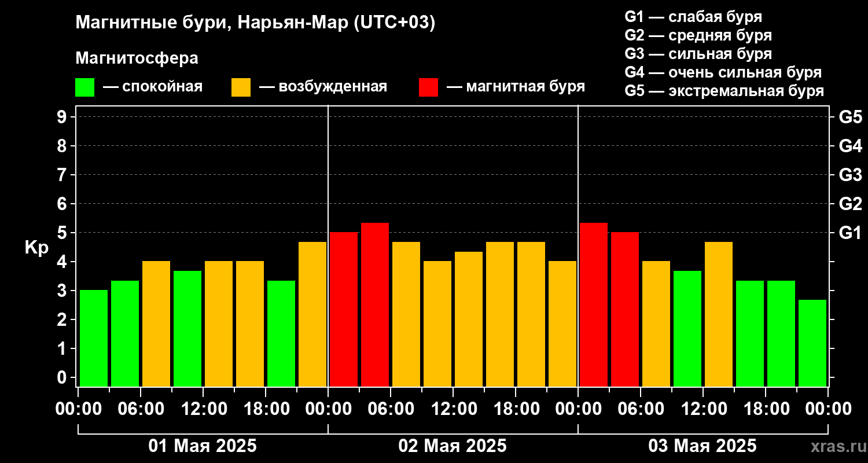Select the 02 May 00:00–03:00 red bar

344,309
